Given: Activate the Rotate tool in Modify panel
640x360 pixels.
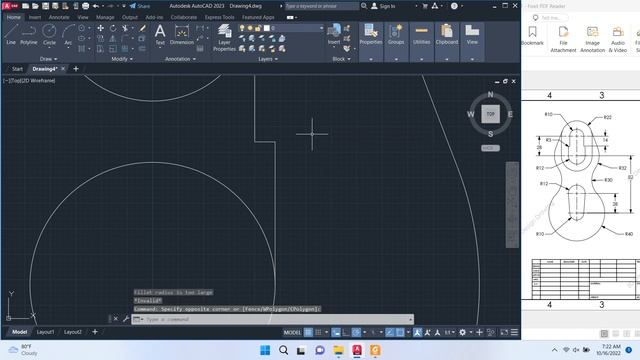Looking at the screenshot, I should pyautogui.click(x=113, y=28).
